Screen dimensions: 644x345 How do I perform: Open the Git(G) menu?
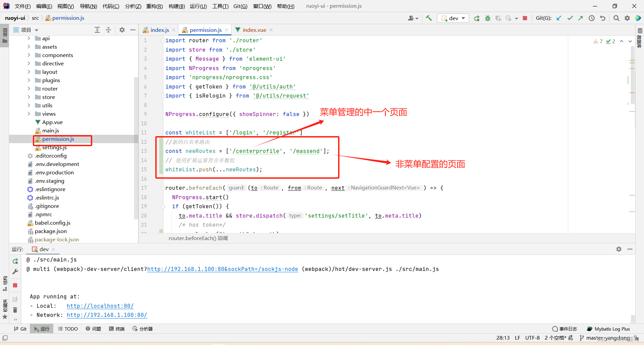(240, 6)
